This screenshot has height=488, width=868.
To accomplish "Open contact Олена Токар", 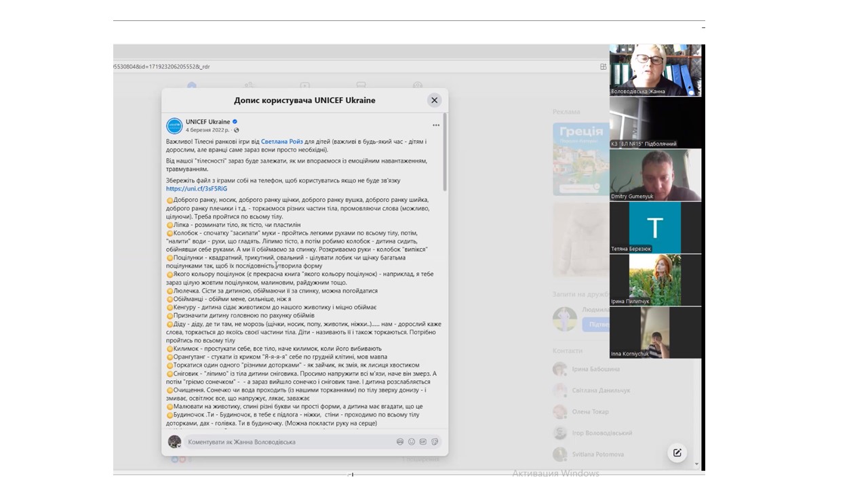I will tap(581, 411).
